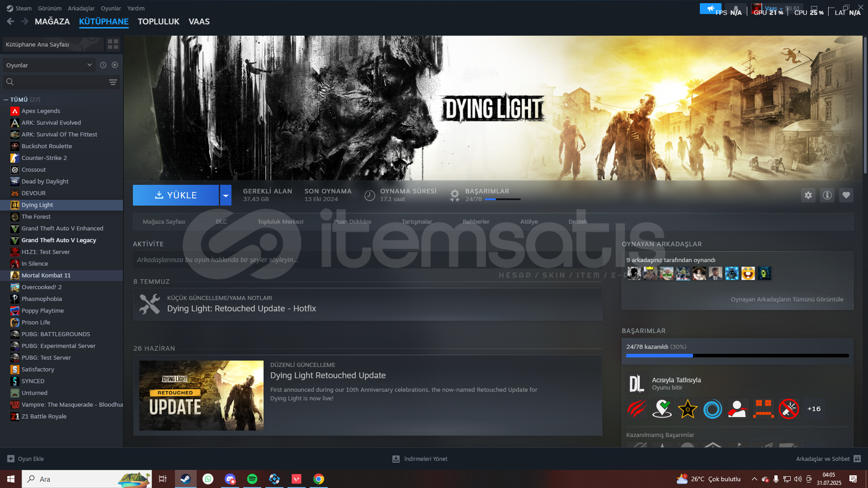This screenshot has height=488, width=868.
Task: Select Apex Legends in library
Action: [61, 111]
